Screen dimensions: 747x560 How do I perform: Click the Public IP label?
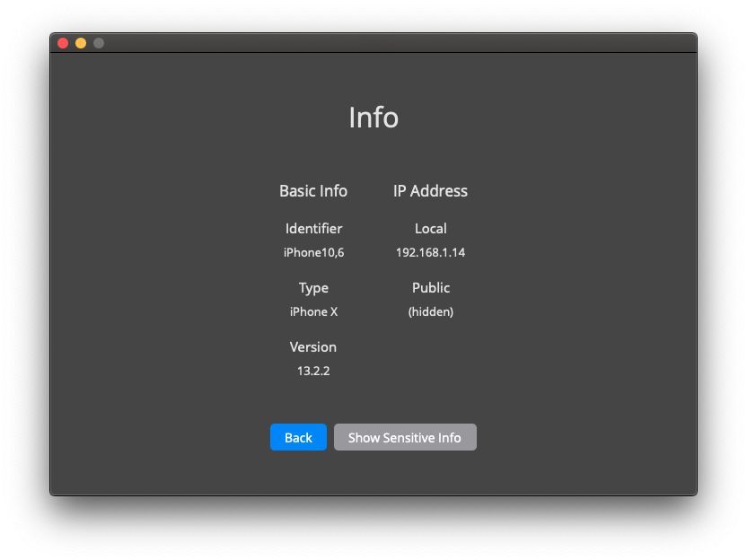(x=430, y=288)
